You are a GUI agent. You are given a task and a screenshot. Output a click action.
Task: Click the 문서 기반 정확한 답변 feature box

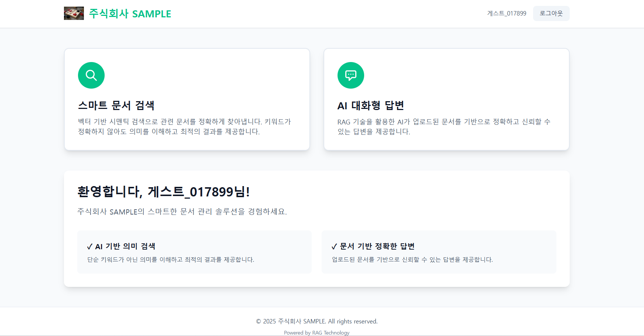(x=439, y=252)
